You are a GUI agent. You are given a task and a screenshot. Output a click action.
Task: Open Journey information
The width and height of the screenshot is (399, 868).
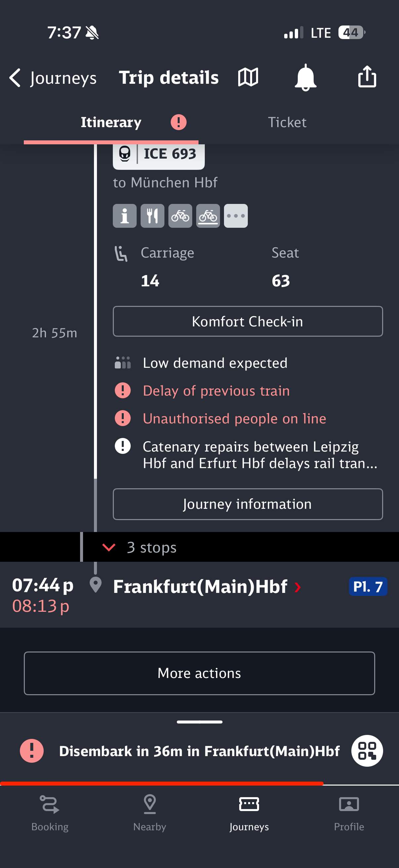(247, 504)
